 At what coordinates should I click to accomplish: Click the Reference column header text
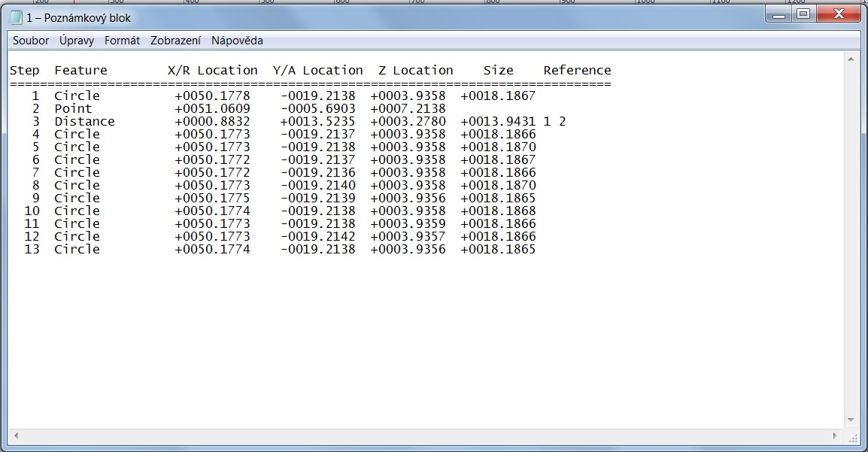point(577,71)
